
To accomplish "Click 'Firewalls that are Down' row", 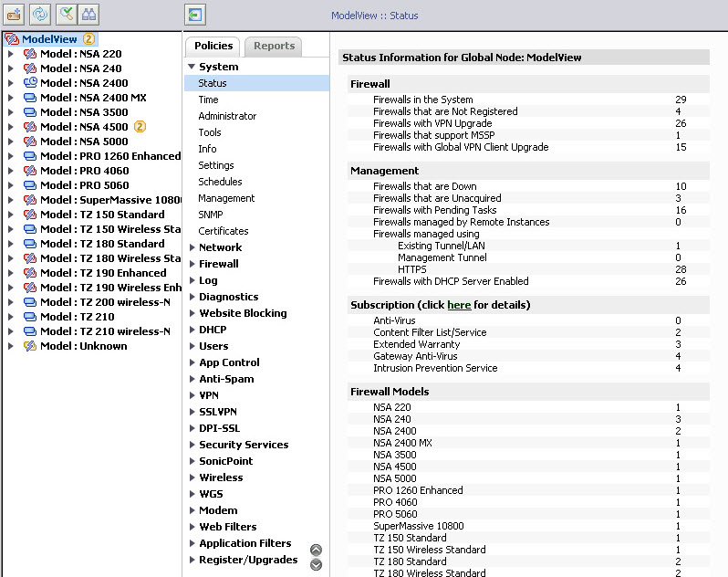I will click(528, 186).
